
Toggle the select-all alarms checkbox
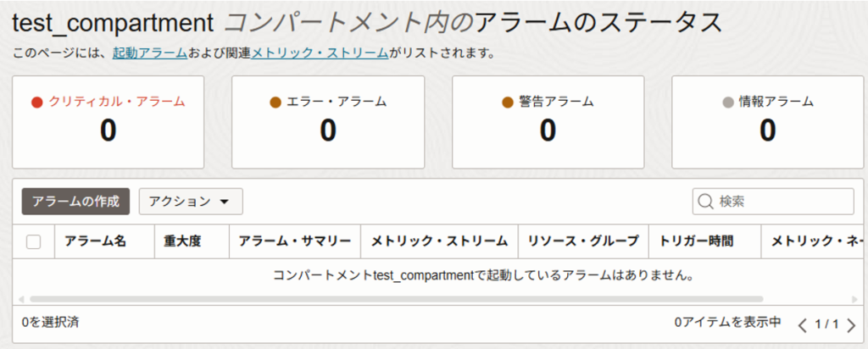(34, 241)
